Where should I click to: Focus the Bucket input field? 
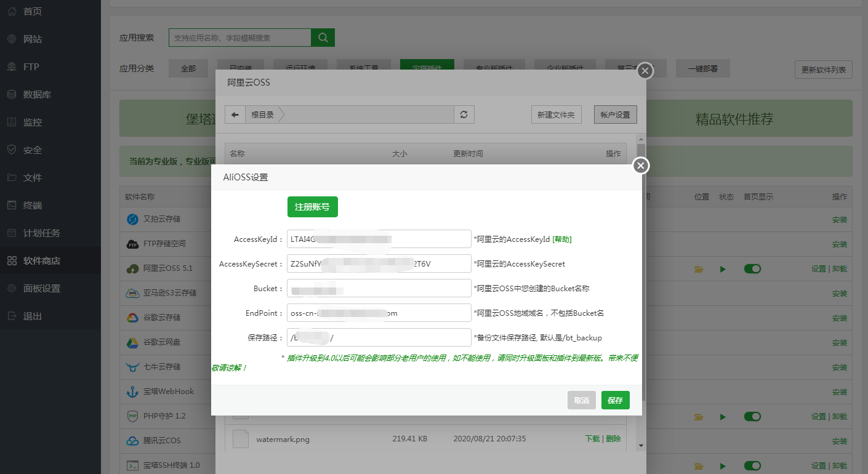379,288
